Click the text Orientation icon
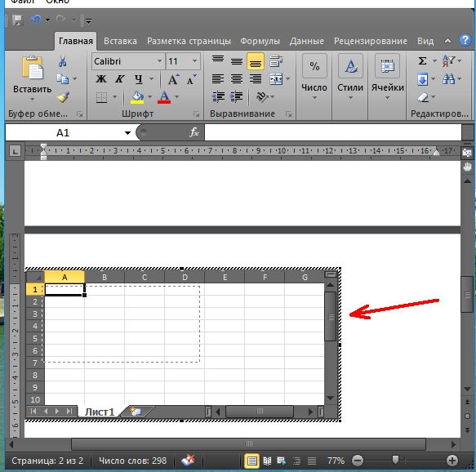476x472 pixels. click(262, 97)
